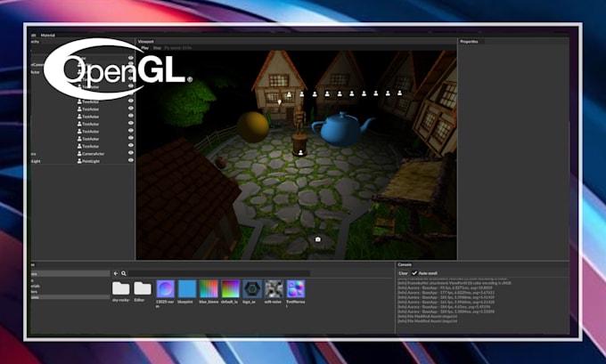Viewport: 606px width, 364px height.
Task: Select the bluepaint texture thumbnail
Action: point(186,289)
